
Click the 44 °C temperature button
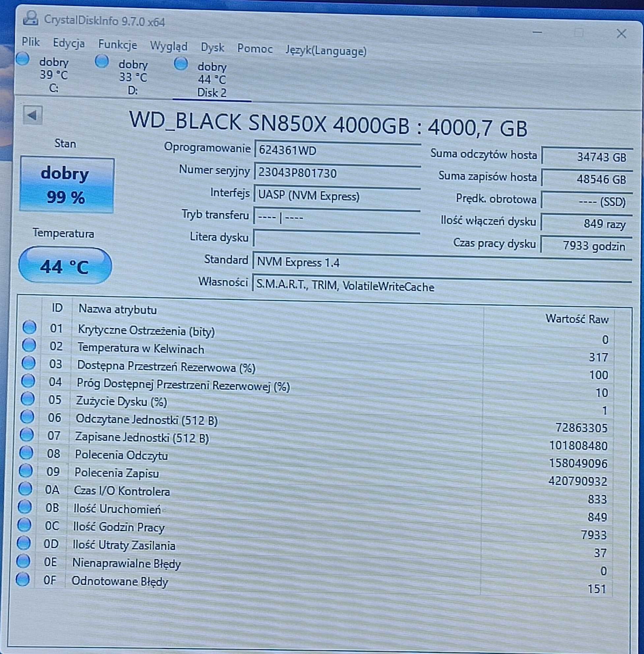tap(65, 266)
